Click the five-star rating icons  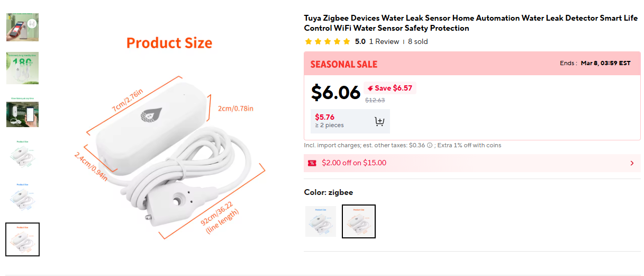tap(328, 41)
